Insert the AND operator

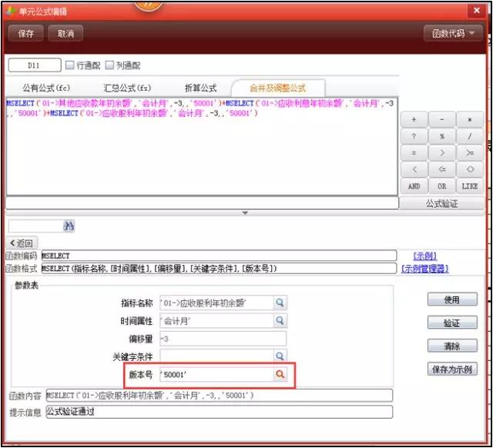click(414, 186)
